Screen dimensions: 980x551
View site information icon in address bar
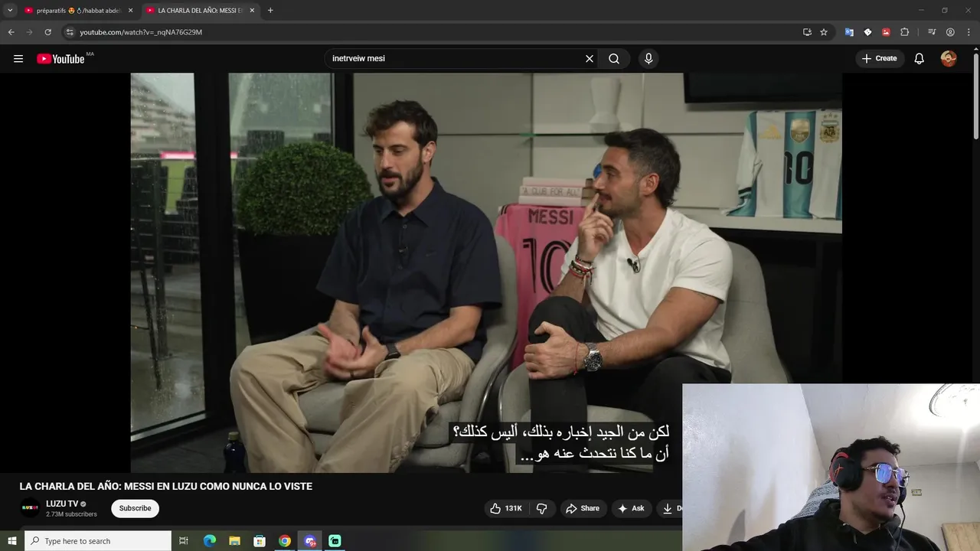(x=70, y=32)
